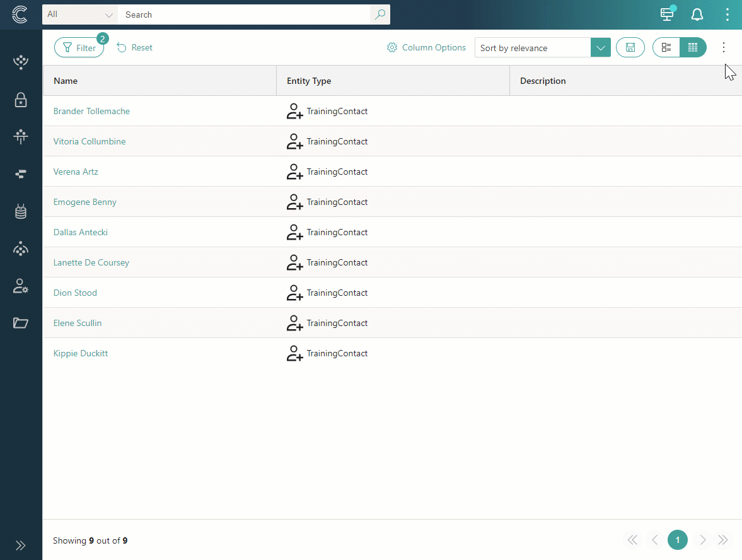This screenshot has width=742, height=560.
Task: Click the magnifier search icon
Action: (x=380, y=15)
